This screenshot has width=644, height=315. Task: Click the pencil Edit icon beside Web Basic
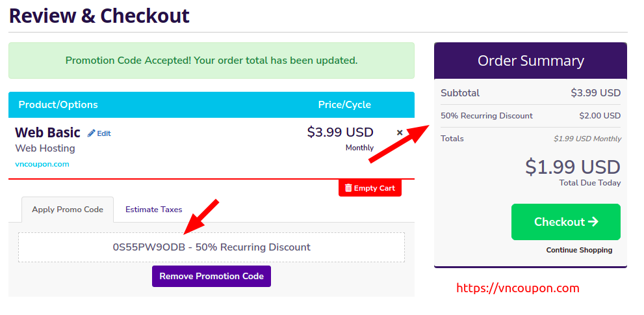[91, 133]
